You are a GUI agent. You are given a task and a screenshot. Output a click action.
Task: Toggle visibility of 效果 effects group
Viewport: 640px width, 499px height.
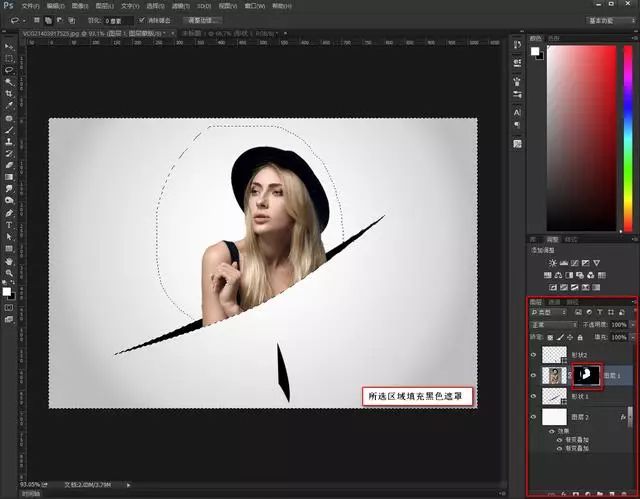pos(552,431)
